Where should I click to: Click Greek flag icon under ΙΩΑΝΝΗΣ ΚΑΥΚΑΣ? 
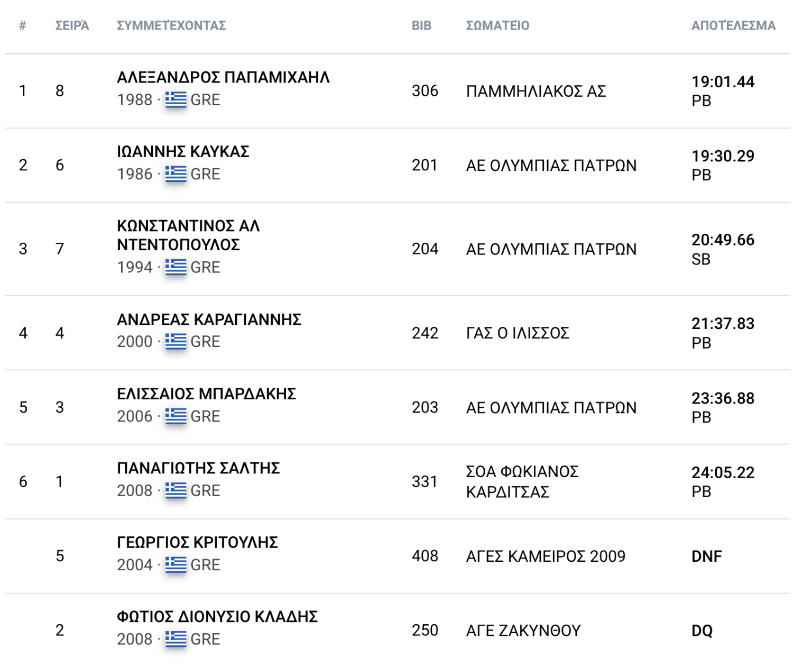point(176,174)
